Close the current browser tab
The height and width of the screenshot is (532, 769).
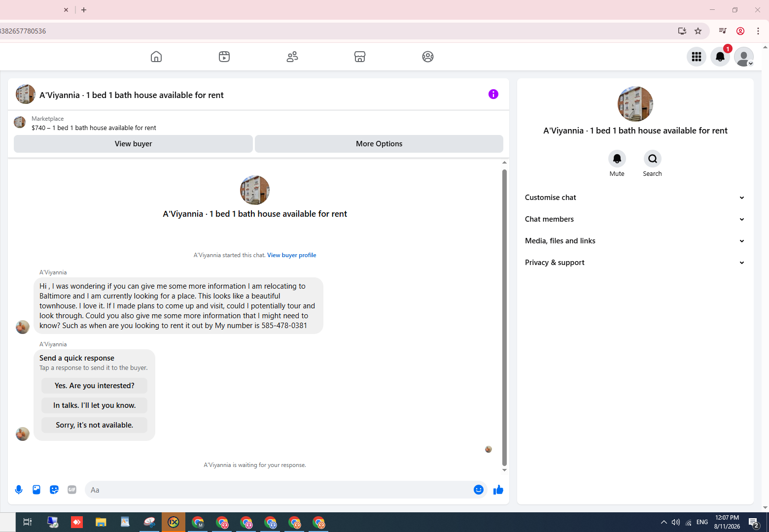(x=66, y=10)
